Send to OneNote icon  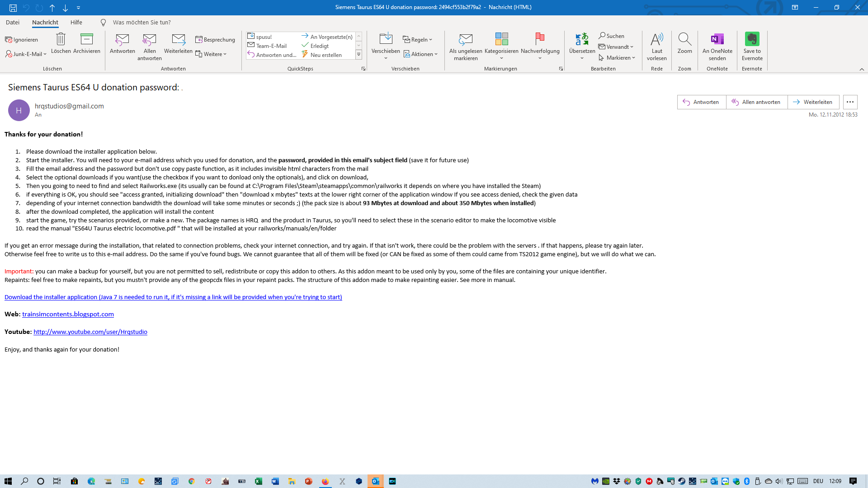click(717, 39)
